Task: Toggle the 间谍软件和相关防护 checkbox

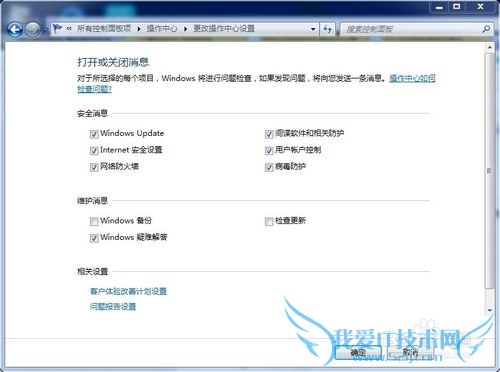Action: (269, 134)
